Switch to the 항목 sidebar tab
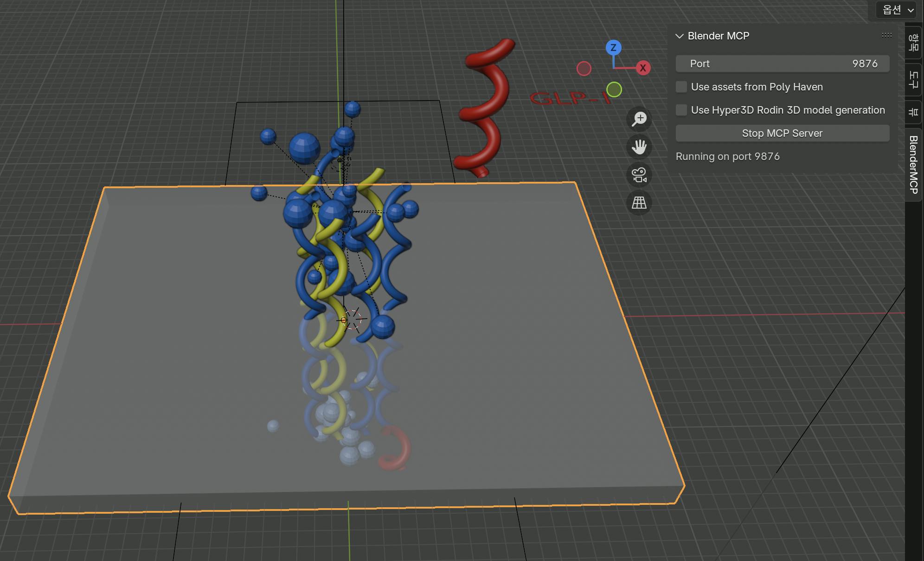The image size is (924, 561). coord(913,42)
